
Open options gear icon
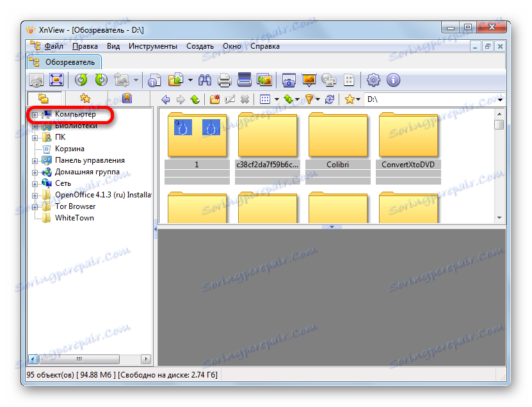tap(373, 80)
